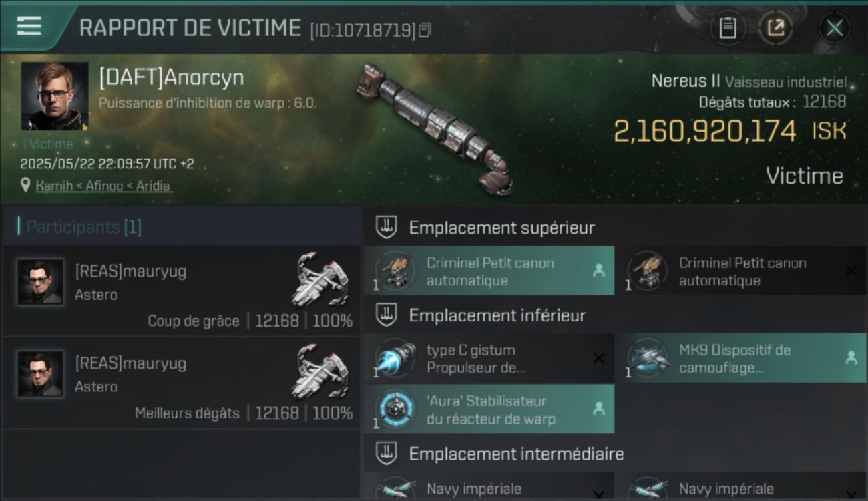Copy the kill report ID
The height and width of the screenshot is (501, 868).
425,30
